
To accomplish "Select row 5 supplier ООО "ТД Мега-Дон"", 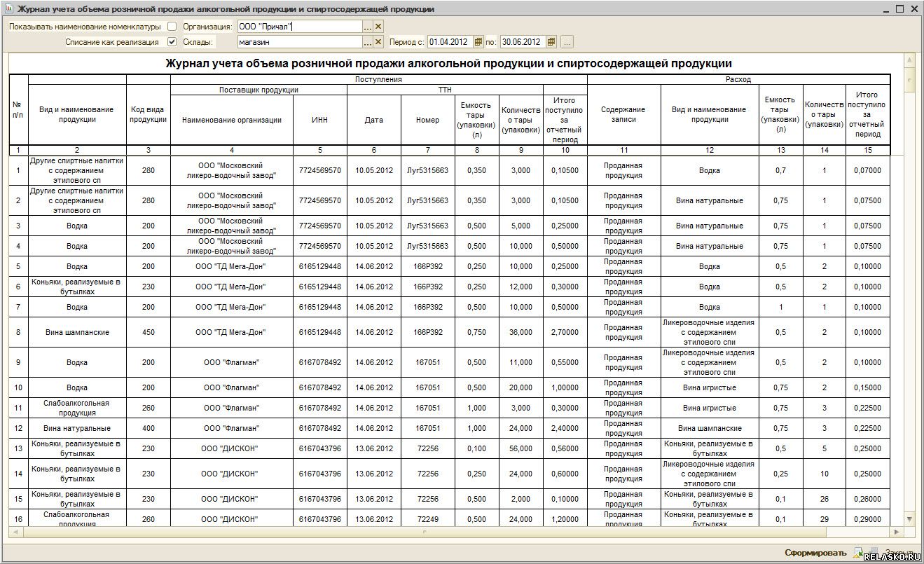I will tap(232, 266).
